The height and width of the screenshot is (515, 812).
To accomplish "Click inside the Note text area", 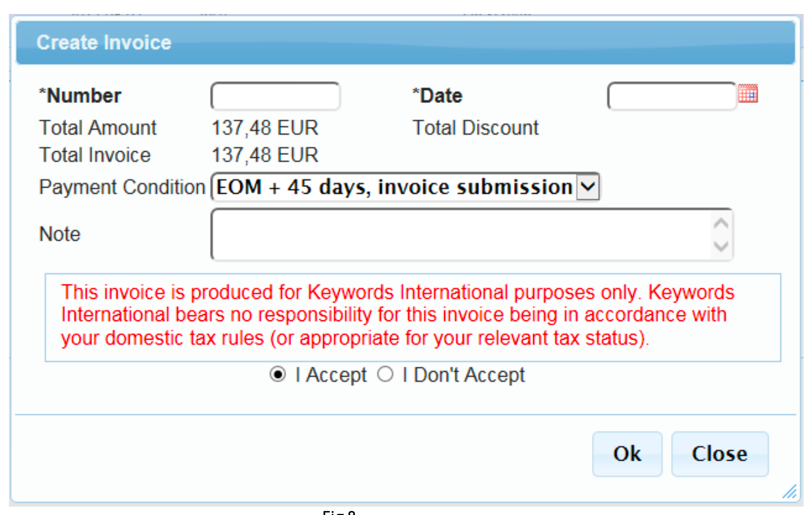I will [x=460, y=235].
